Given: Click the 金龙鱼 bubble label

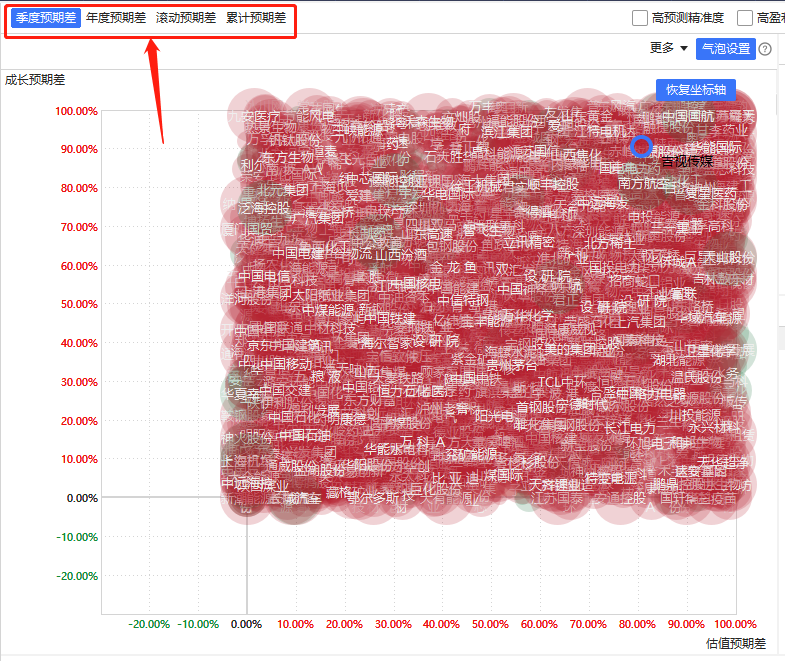Looking at the screenshot, I should [453, 267].
